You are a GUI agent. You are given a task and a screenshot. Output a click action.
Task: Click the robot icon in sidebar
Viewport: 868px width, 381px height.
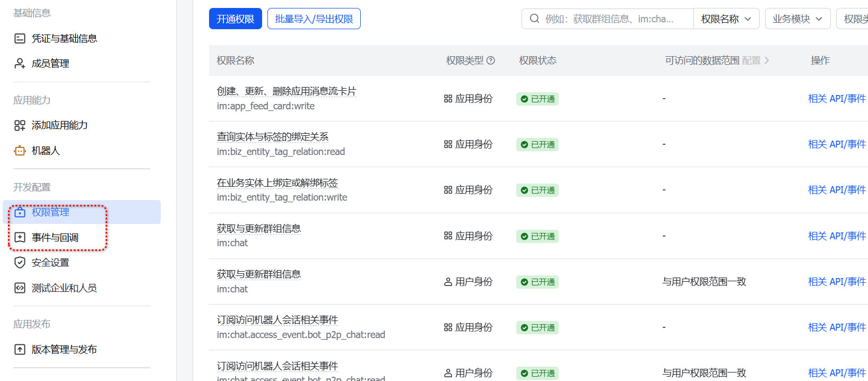20,151
